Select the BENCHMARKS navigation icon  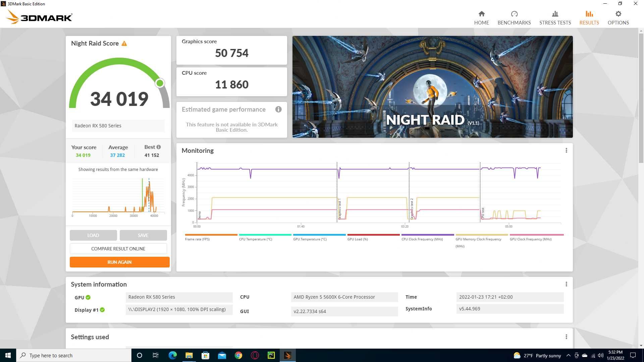point(514,13)
